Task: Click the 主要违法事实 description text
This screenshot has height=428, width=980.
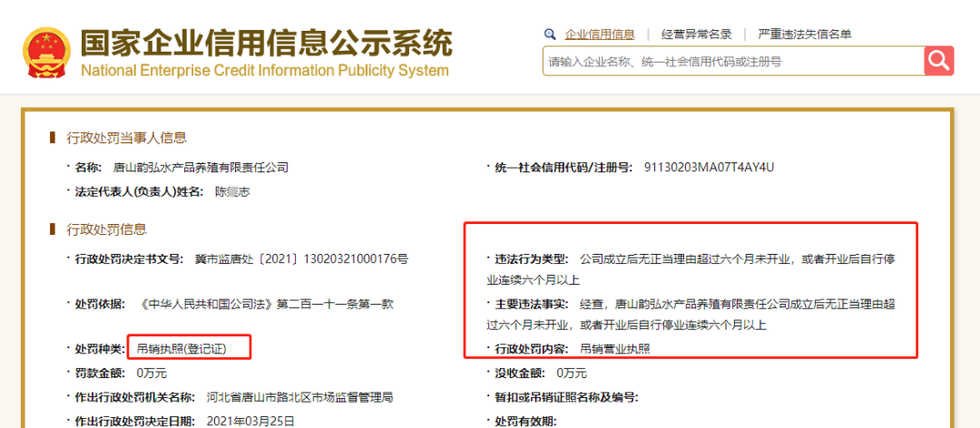Action: pyautogui.click(x=691, y=315)
